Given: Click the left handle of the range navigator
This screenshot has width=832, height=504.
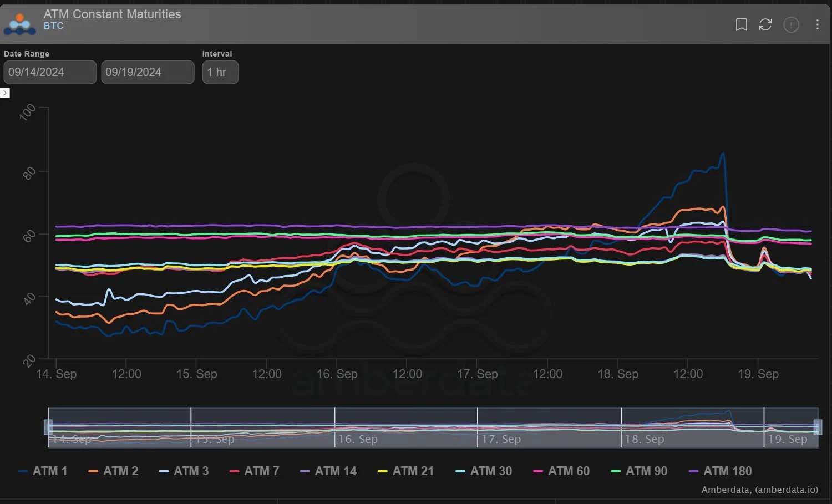Looking at the screenshot, I should tap(48, 427).
